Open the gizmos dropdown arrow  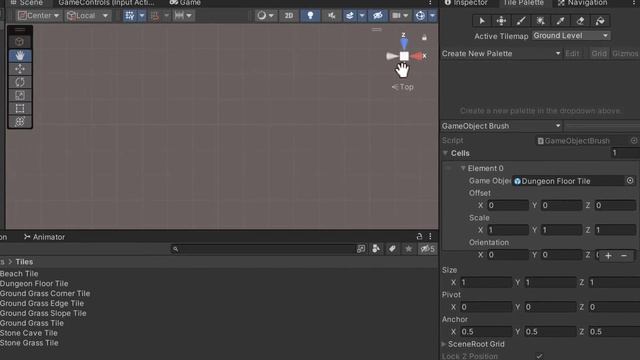[x=432, y=16]
